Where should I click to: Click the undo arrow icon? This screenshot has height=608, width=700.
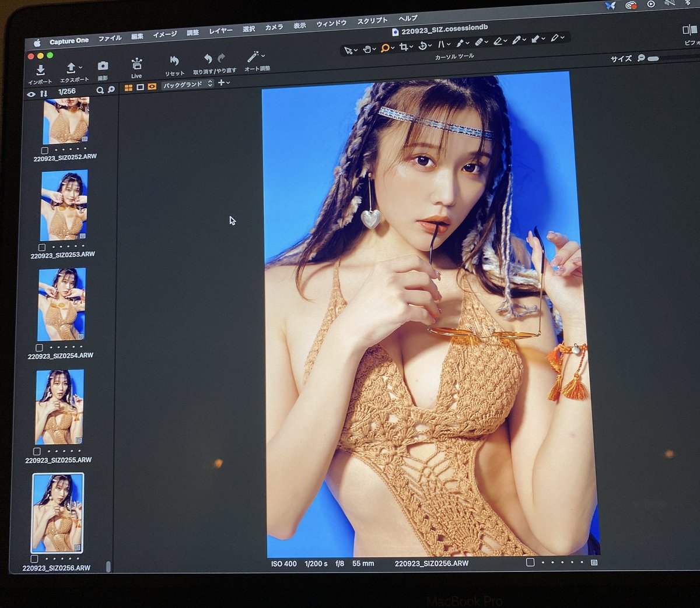[208, 58]
